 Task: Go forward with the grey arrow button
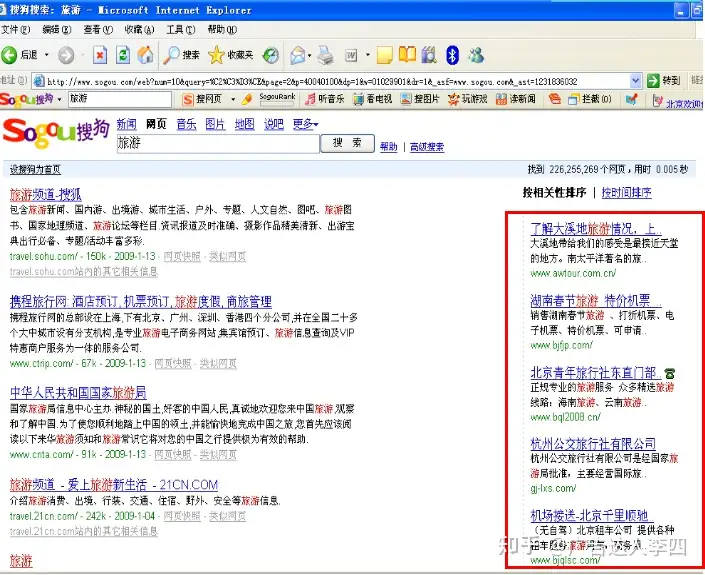click(x=66, y=55)
